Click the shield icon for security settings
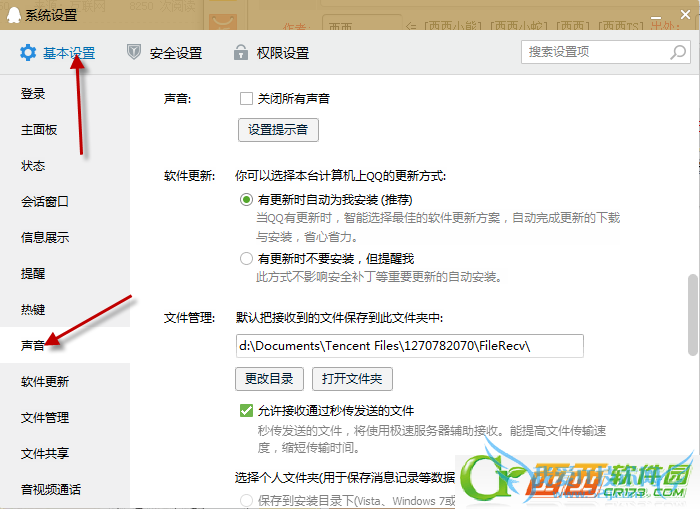This screenshot has width=700, height=509. tap(133, 52)
